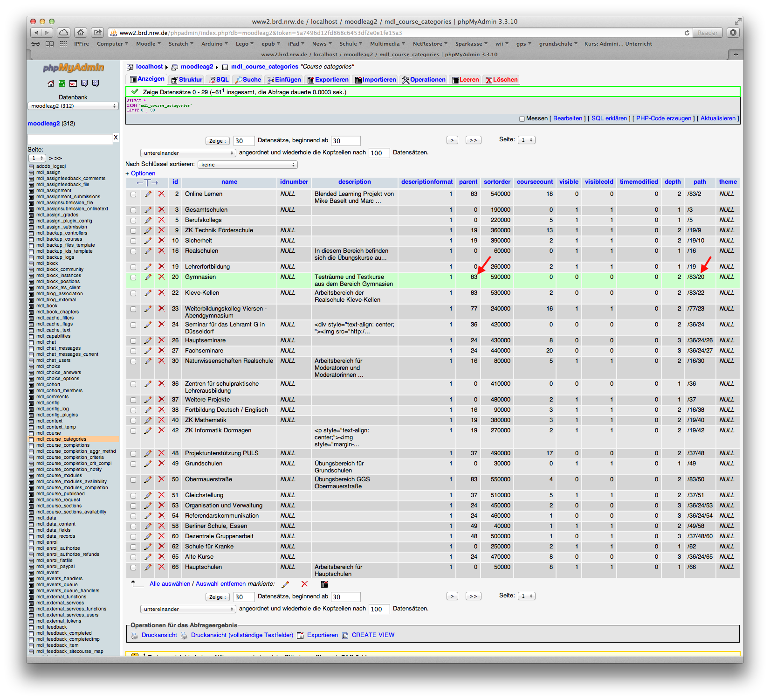Screen dimensions: 770x700
Task: Open the Moodle bookmarks folder menu
Action: [x=148, y=44]
